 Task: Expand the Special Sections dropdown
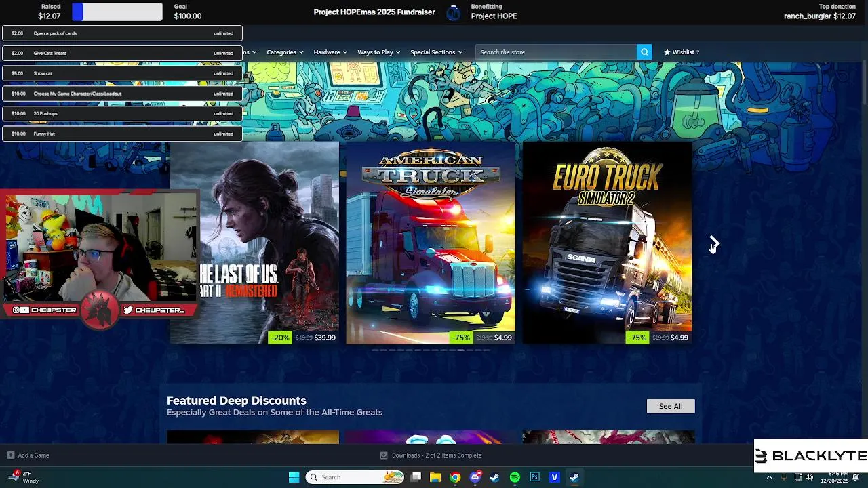point(436,52)
